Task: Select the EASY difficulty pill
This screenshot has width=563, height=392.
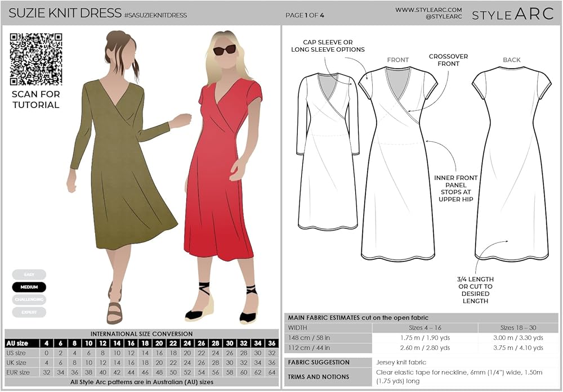Action: [x=29, y=274]
